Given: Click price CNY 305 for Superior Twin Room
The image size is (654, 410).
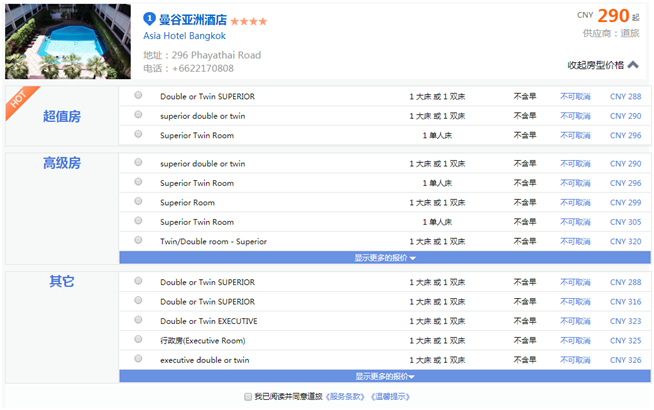Looking at the screenshot, I should pos(625,222).
